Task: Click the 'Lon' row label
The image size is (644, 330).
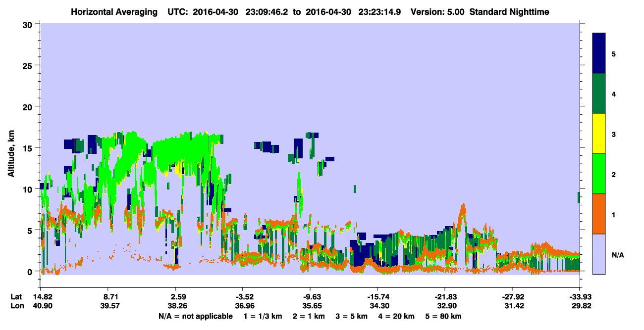Action: click(17, 306)
